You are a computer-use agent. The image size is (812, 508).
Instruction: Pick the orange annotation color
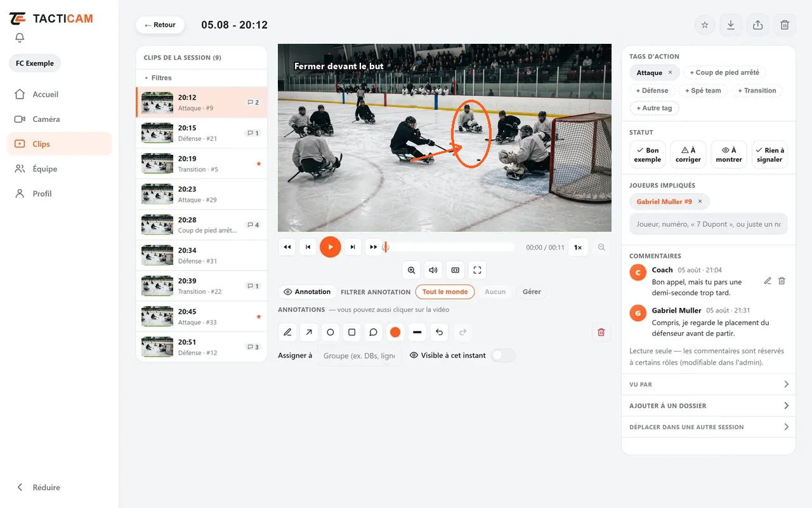pyautogui.click(x=395, y=332)
